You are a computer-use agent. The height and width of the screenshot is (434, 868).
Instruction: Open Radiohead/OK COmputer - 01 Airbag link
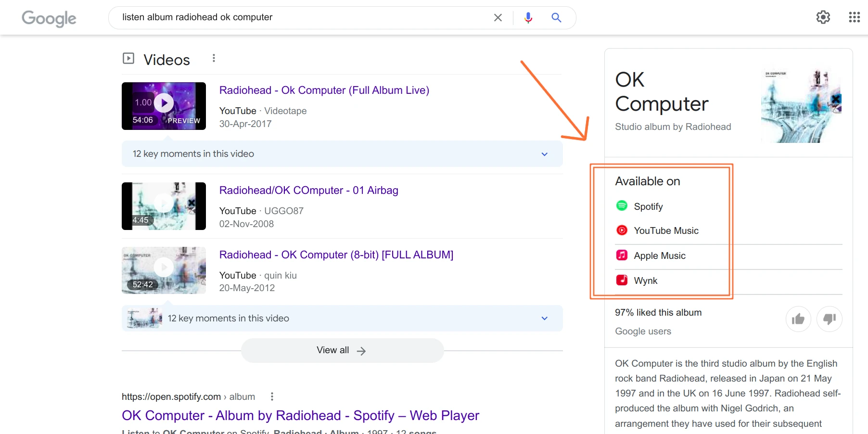(309, 190)
